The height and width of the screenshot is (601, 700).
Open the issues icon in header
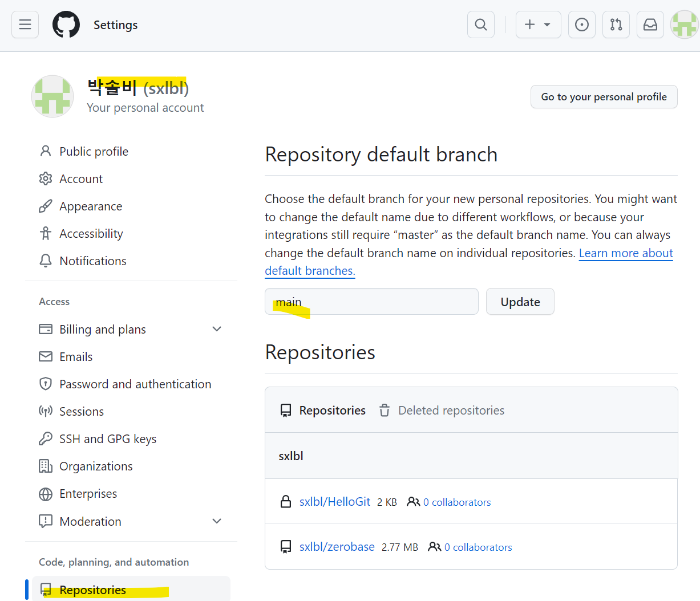[582, 25]
